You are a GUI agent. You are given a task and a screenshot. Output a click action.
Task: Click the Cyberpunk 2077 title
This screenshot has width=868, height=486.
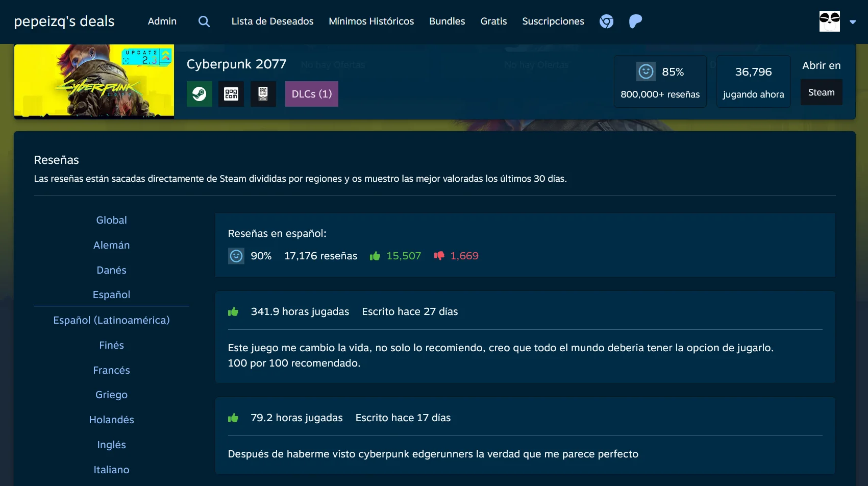[x=237, y=64]
